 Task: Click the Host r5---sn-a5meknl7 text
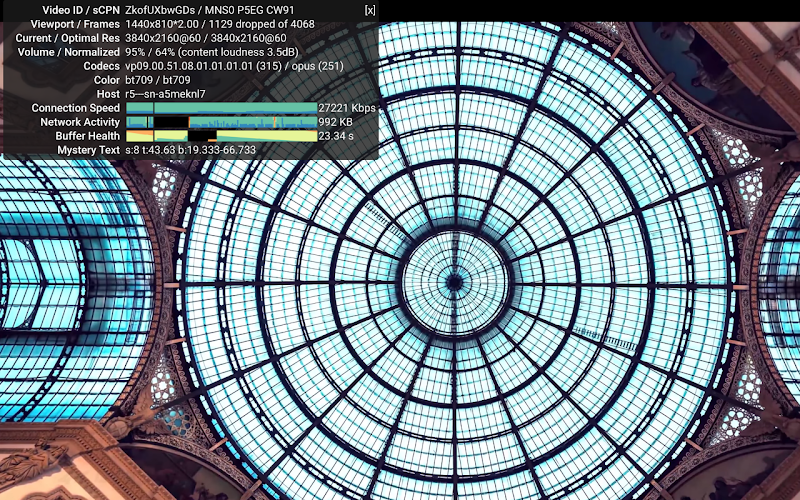click(x=165, y=94)
